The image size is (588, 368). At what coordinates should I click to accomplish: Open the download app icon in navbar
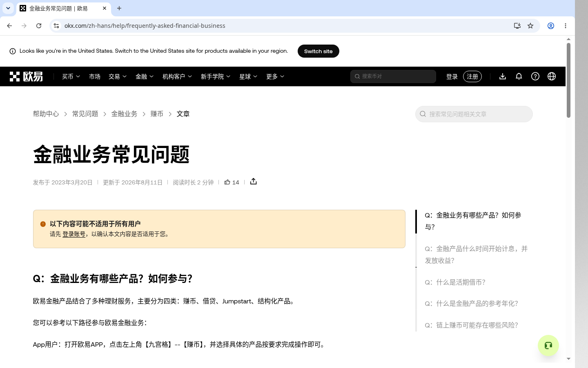coord(503,76)
